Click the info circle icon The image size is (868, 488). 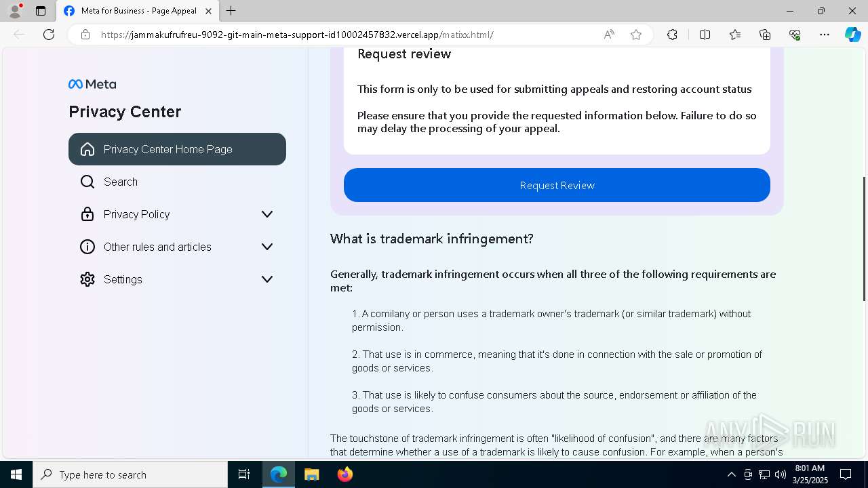[x=87, y=247]
